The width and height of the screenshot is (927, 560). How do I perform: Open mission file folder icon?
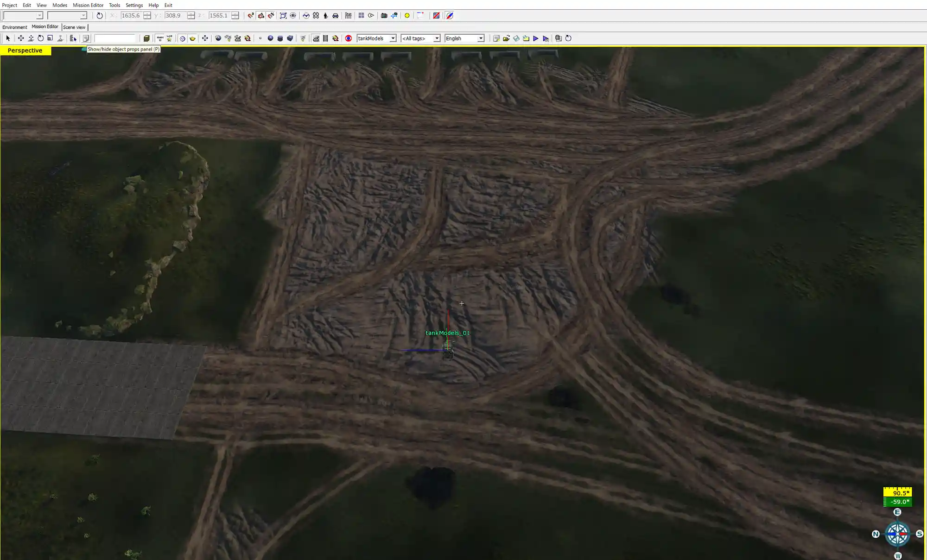506,38
